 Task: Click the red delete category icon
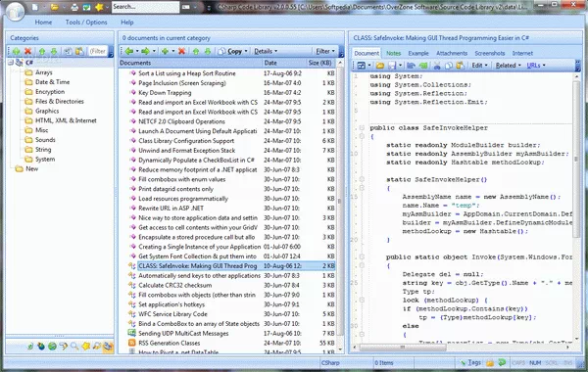pos(27,51)
